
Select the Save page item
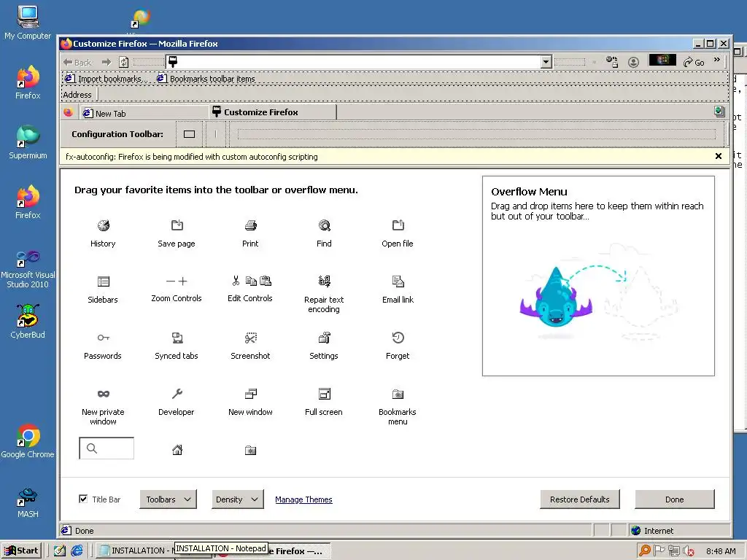click(x=177, y=233)
